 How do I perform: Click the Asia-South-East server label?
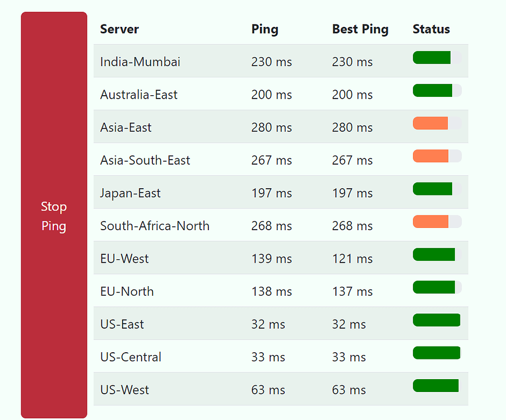145,160
